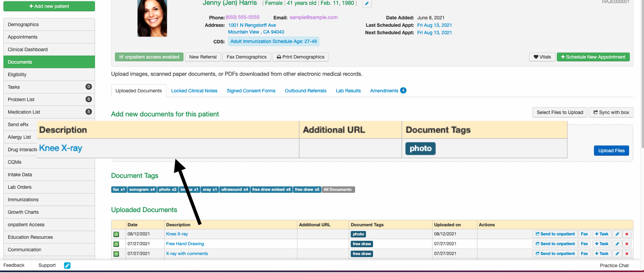Click Schedule New Appointment
644x273 pixels.
(x=593, y=57)
